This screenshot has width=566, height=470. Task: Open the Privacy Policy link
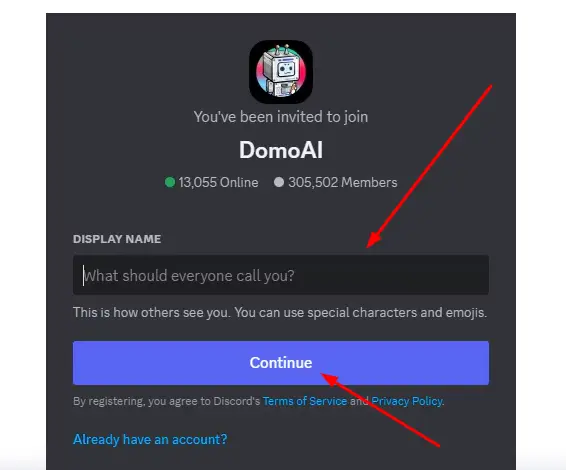(x=407, y=401)
